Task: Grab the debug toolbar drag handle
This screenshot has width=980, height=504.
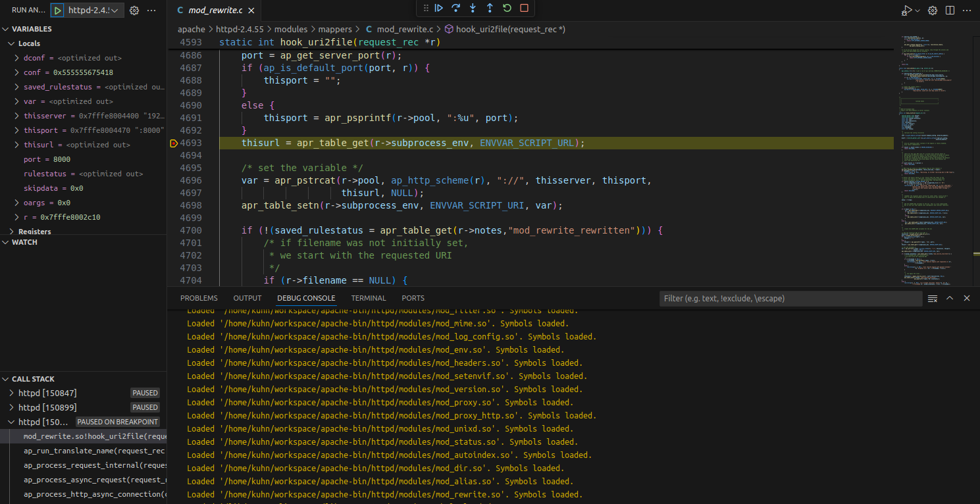Action: pos(426,8)
